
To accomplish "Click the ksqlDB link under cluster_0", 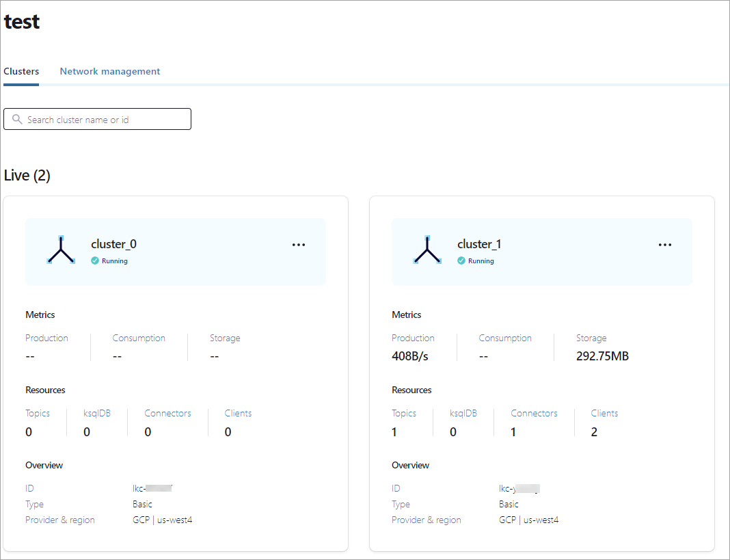I will [97, 413].
